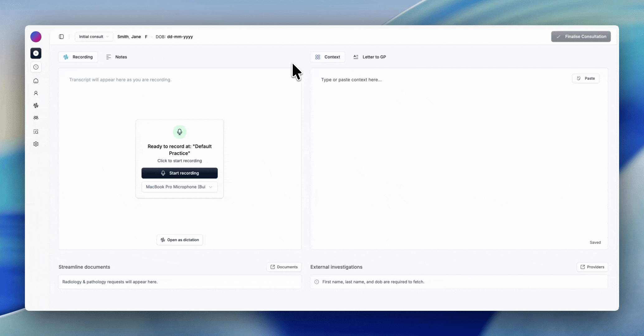644x336 pixels.
Task: Open search via magnifier scan sidebar icon
Action: [x=36, y=132]
